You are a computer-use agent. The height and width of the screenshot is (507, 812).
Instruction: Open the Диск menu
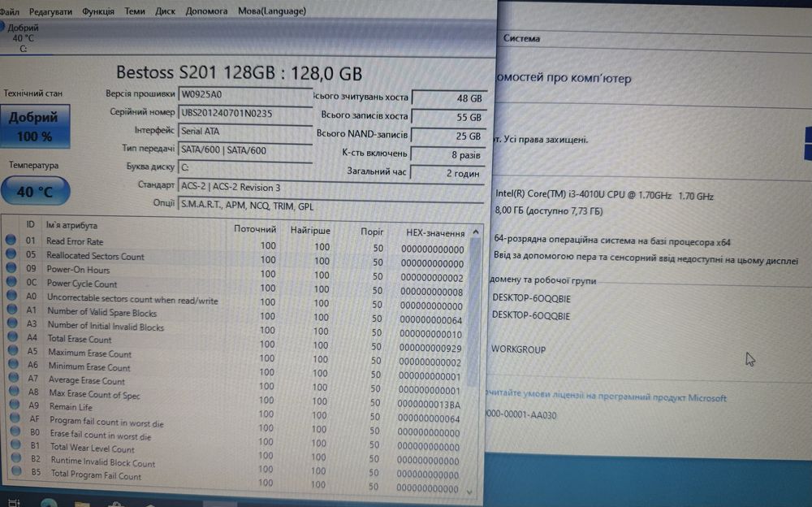coord(165,11)
